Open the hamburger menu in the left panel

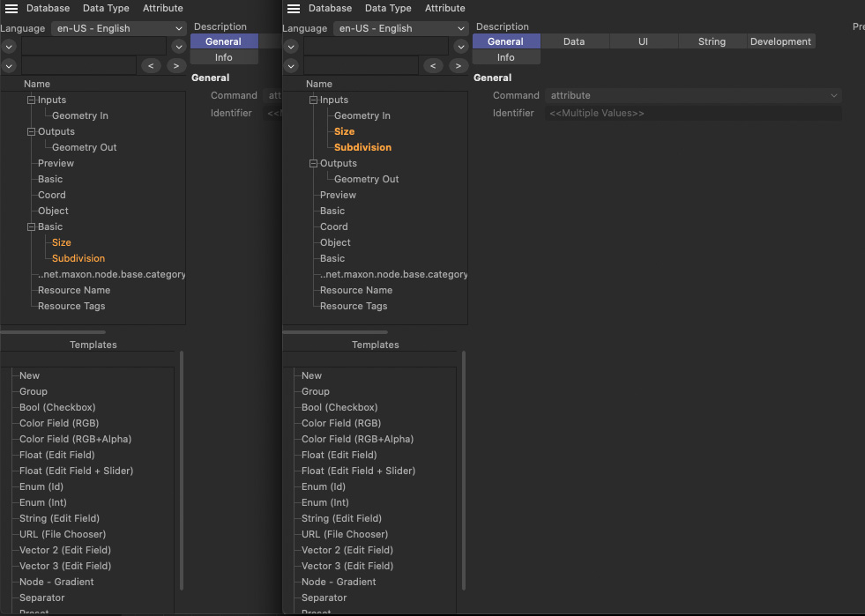click(11, 9)
